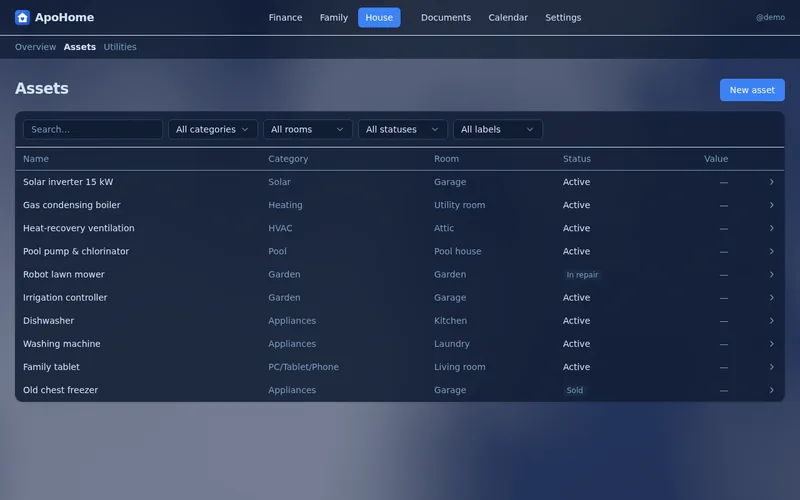Switch to the Utilities sub-tab
Image resolution: width=800 pixels, height=500 pixels.
120,47
